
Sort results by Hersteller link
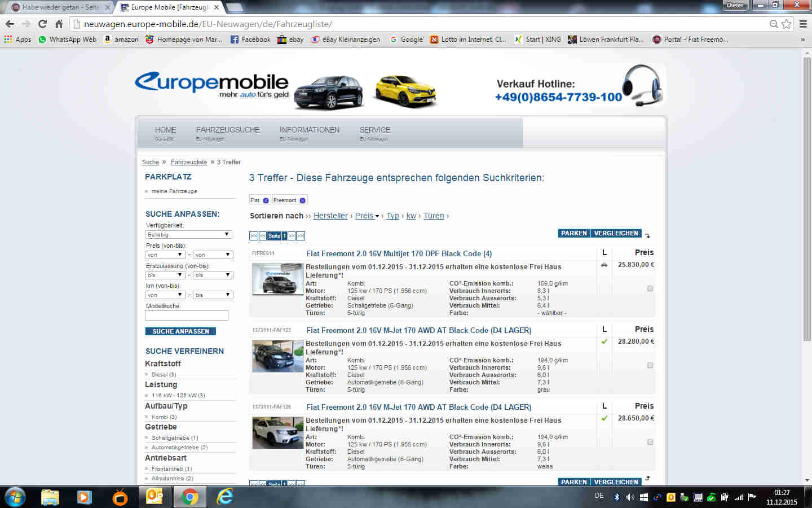click(x=330, y=216)
